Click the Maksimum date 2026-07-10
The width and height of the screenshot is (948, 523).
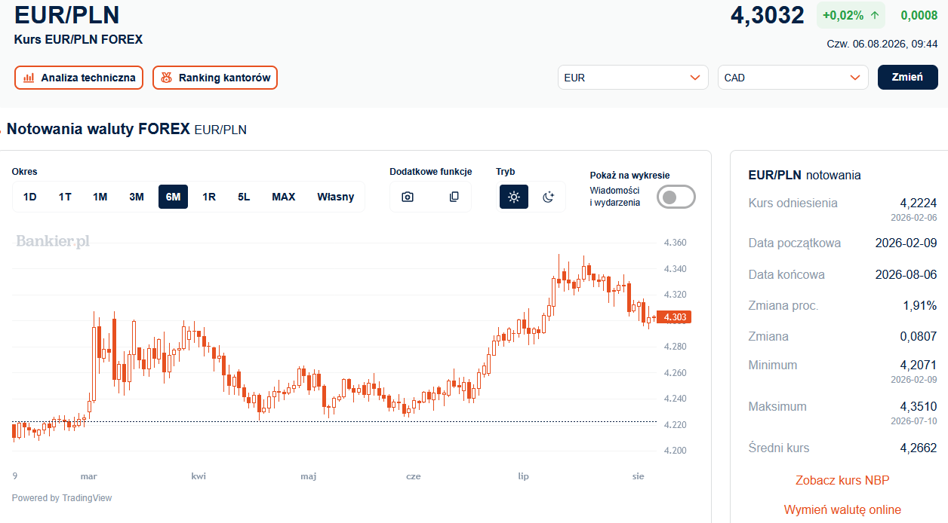point(914,421)
